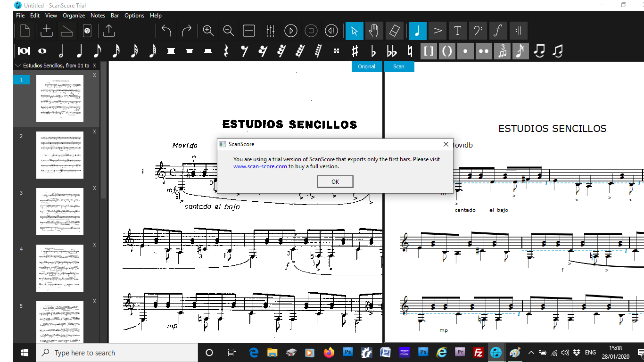Pick the natural accidental
Image resolution: width=644 pixels, height=362 pixels.
[x=409, y=51]
